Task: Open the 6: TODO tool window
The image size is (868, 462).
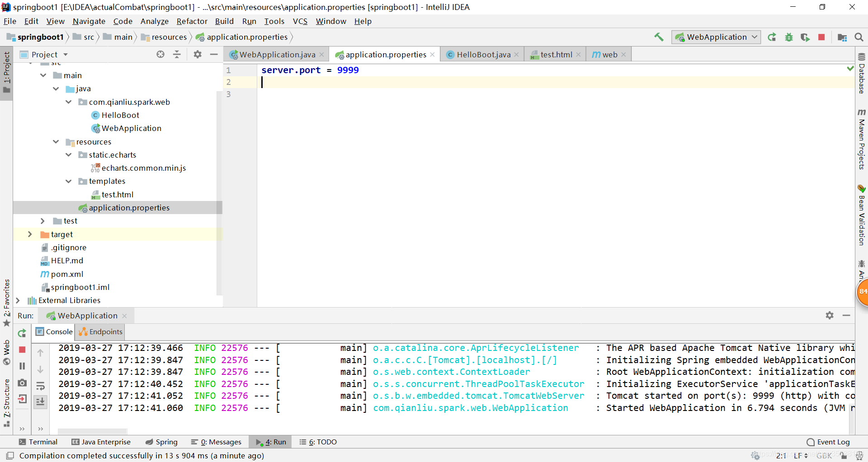Action: [x=318, y=442]
